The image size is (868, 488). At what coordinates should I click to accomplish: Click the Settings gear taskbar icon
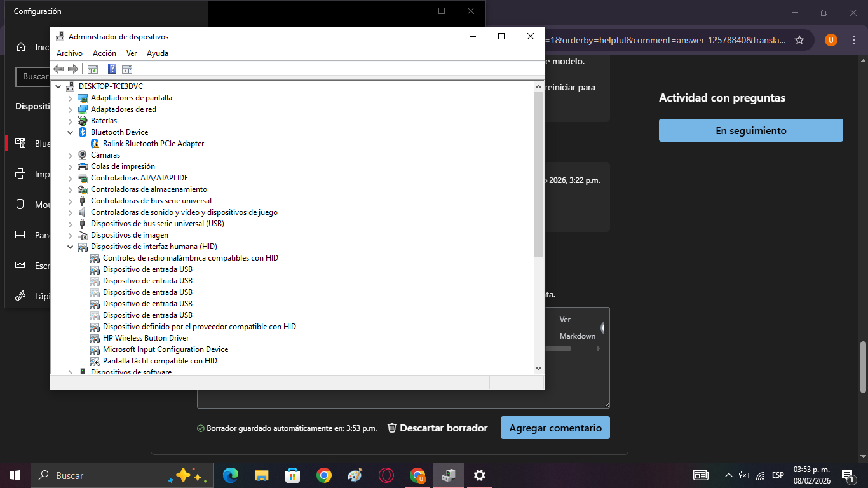tap(480, 475)
